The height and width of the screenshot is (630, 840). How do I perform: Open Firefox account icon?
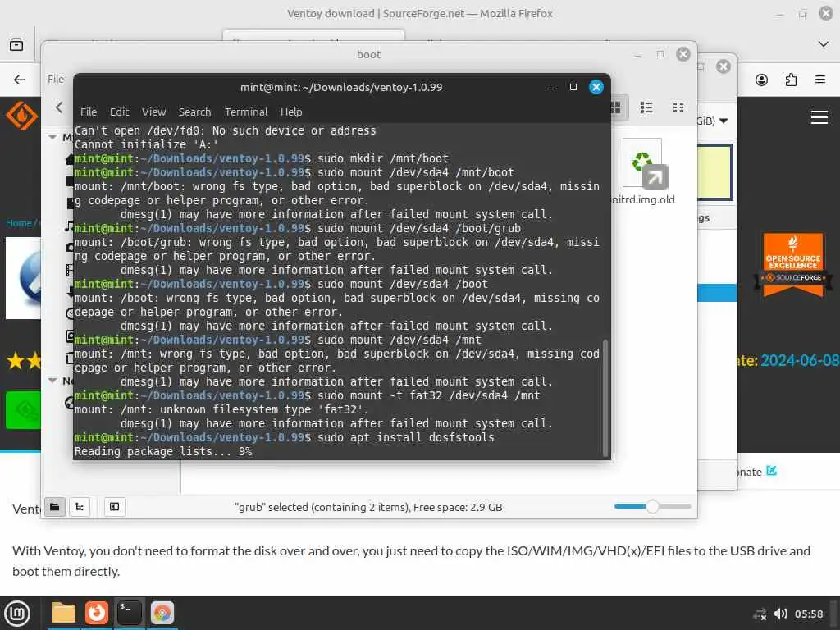[x=761, y=80]
